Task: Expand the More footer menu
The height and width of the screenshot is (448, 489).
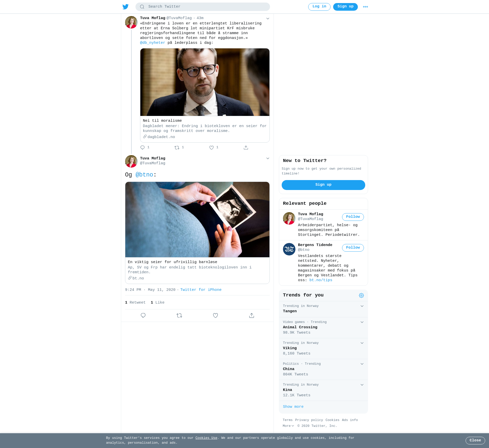Action: (288, 426)
